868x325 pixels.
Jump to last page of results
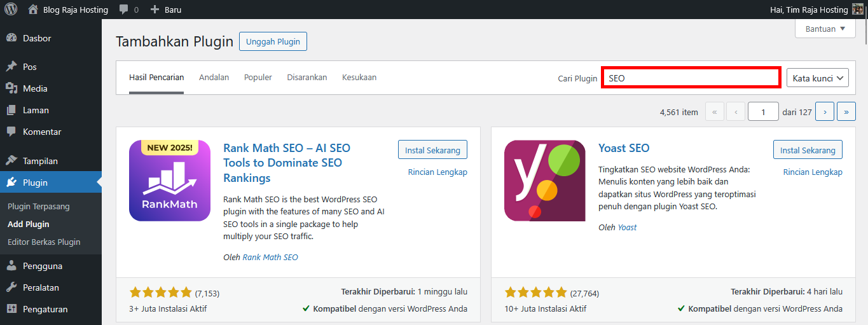(846, 111)
